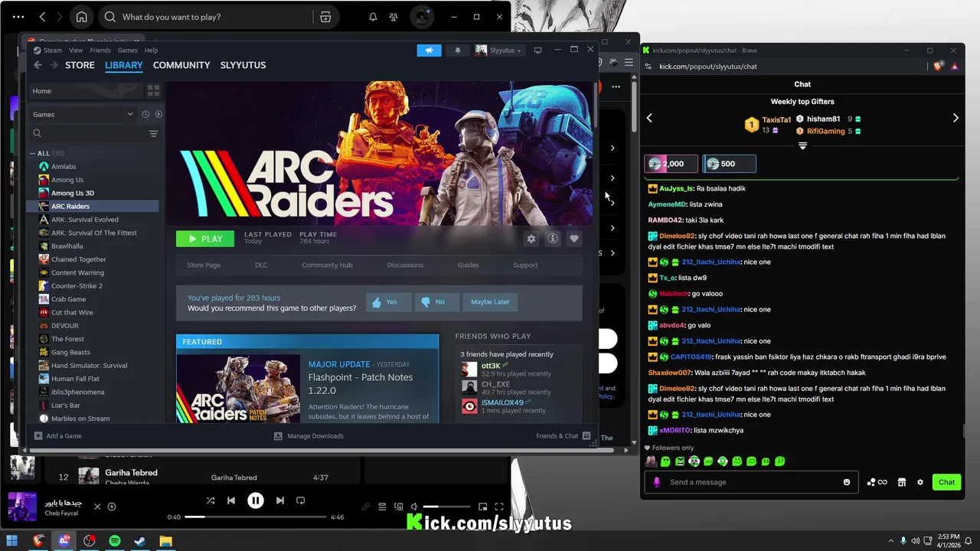This screenshot has width=980, height=551.
Task: Show next Weekly top Gifters in Kick chat
Action: point(955,118)
